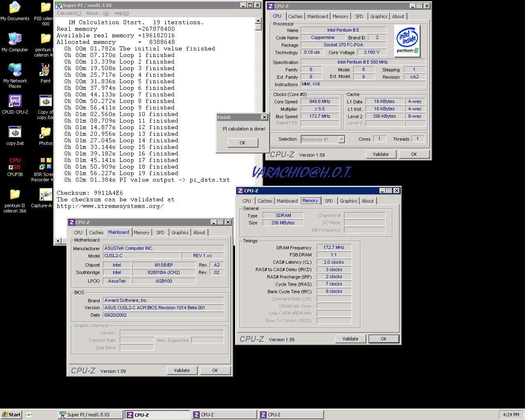
Task: Open Memory tab in Mainboard window
Action: click(142, 233)
